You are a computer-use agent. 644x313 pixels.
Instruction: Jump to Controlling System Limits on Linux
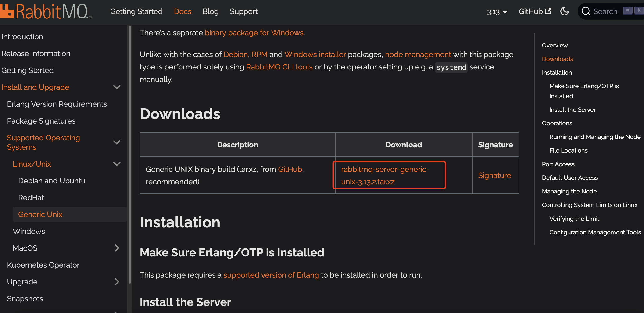click(590, 205)
